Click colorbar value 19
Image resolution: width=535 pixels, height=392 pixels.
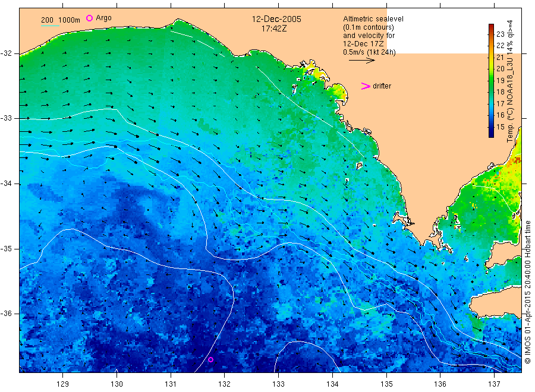[x=500, y=80]
